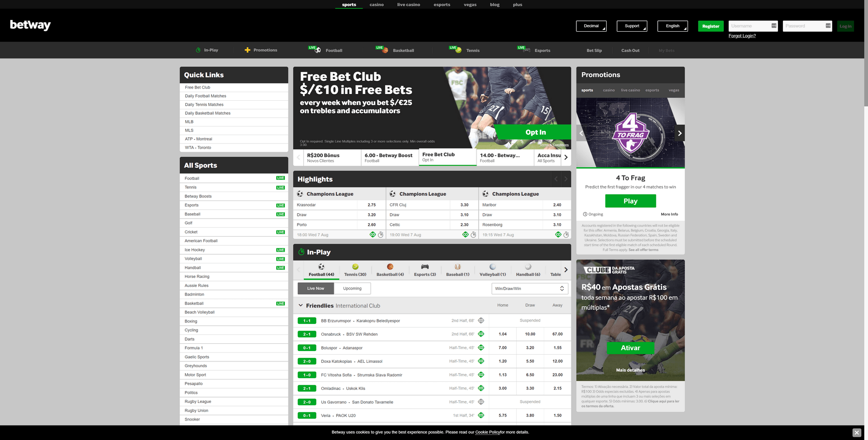The width and height of the screenshot is (868, 440).
Task: Click the green Play button for 4 To Frag
Action: coord(630,201)
